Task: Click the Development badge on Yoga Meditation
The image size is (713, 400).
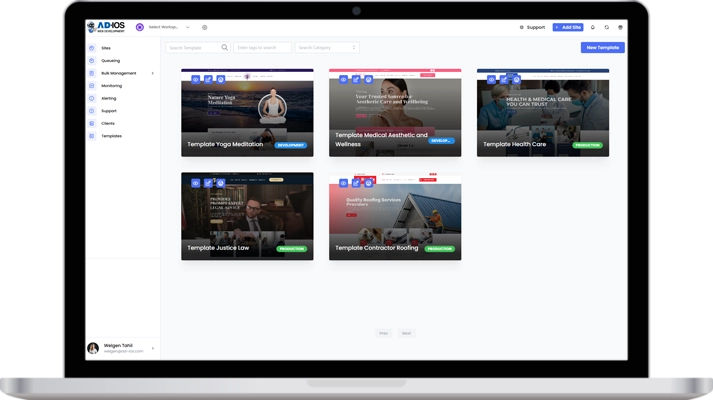Action: pos(291,145)
